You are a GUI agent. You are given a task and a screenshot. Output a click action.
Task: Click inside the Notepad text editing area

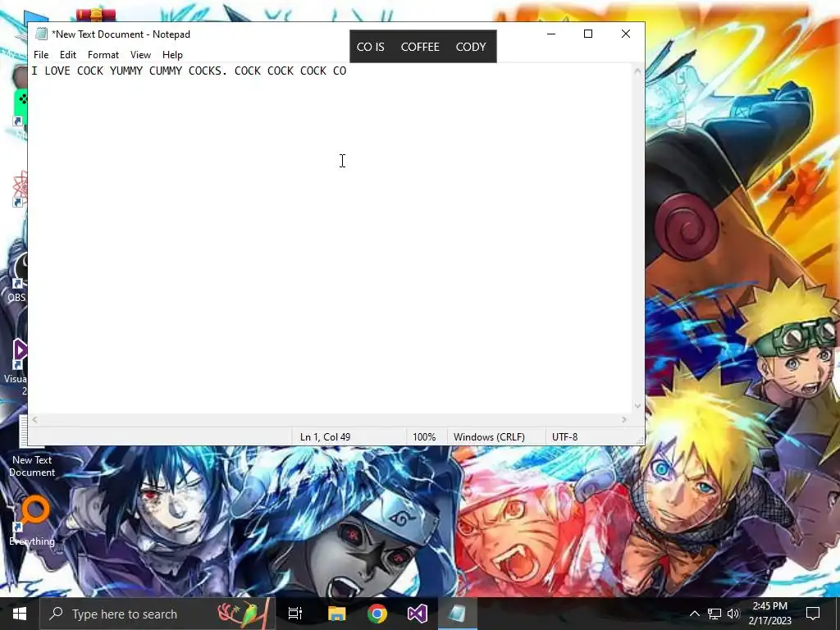tap(331, 239)
